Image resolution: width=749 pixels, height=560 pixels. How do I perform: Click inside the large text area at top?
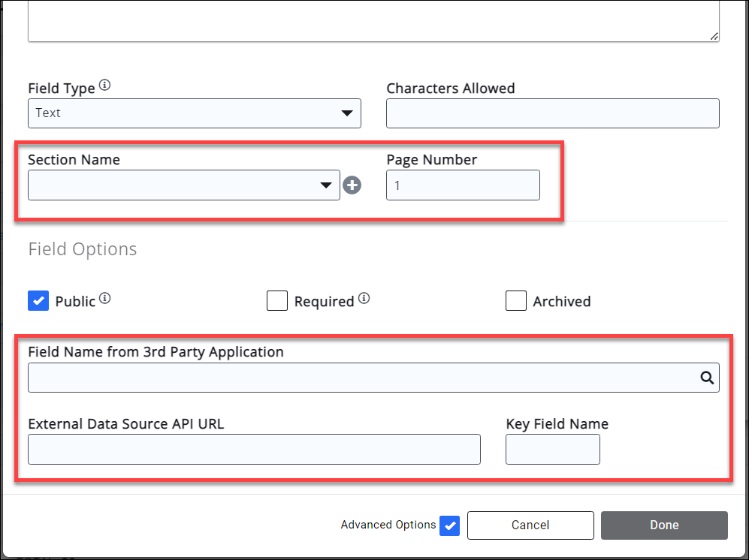(x=373, y=20)
